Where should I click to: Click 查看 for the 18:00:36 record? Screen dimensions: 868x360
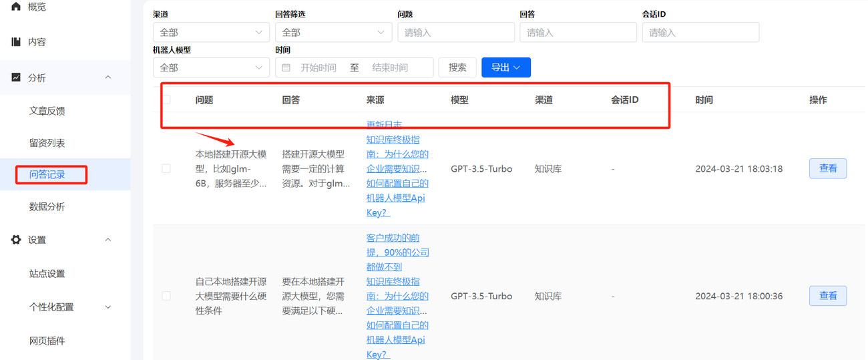click(x=828, y=296)
